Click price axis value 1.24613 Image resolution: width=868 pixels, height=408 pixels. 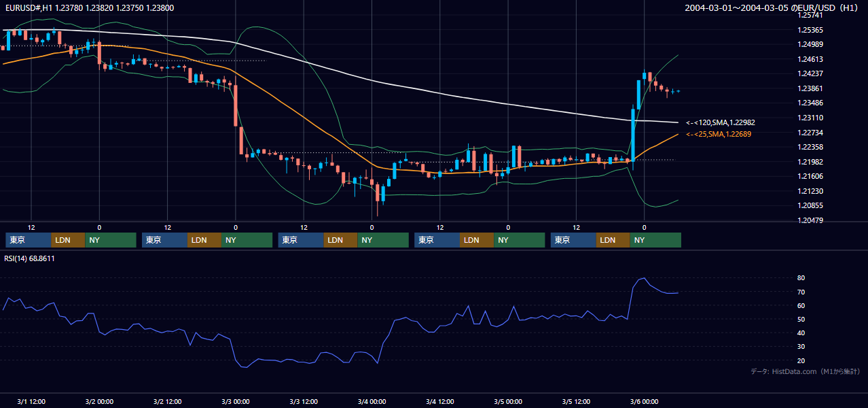click(810, 59)
